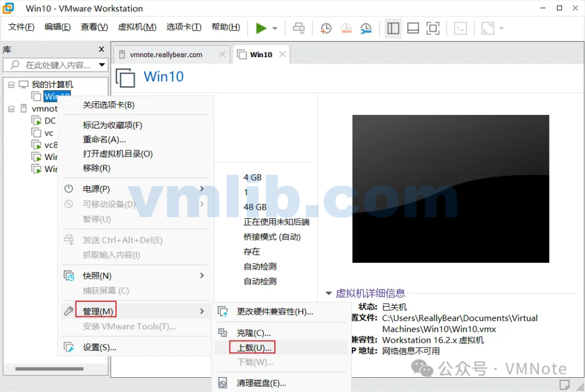Take a snapshot using the clock-plus icon
585x392 pixels.
326,29
